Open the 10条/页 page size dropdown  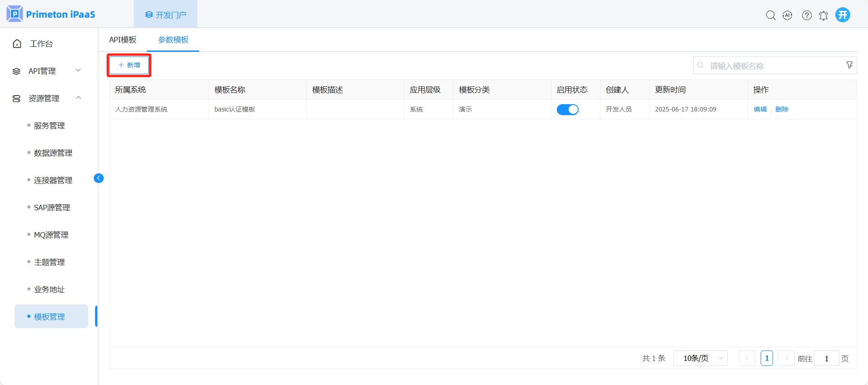701,358
